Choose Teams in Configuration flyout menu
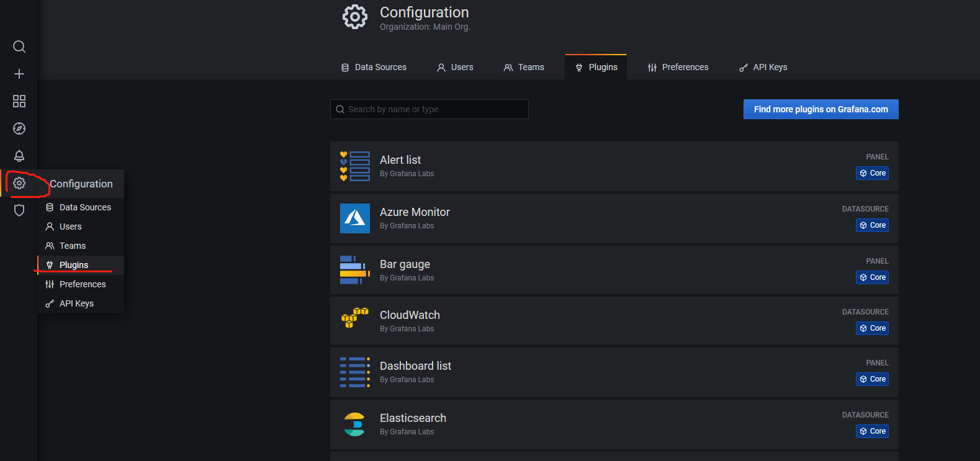Screen dimensions: 980x461 (81, 246)
